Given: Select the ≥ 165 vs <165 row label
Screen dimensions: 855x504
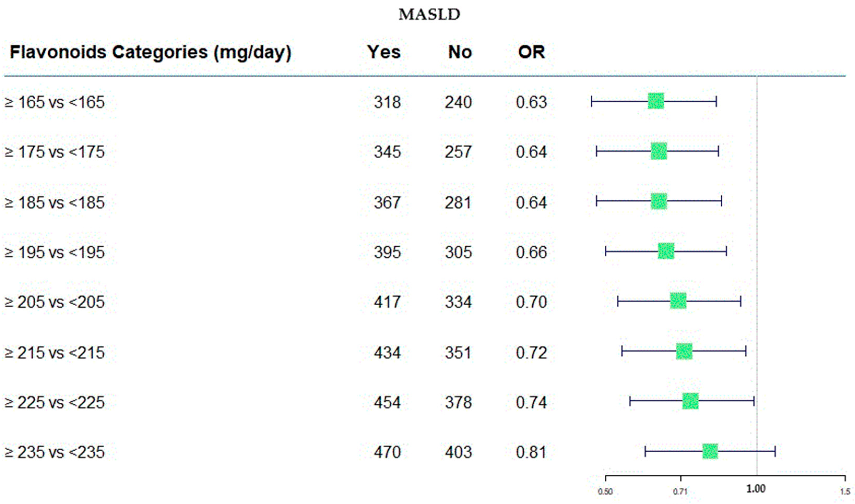Looking at the screenshot, I should point(54,102).
